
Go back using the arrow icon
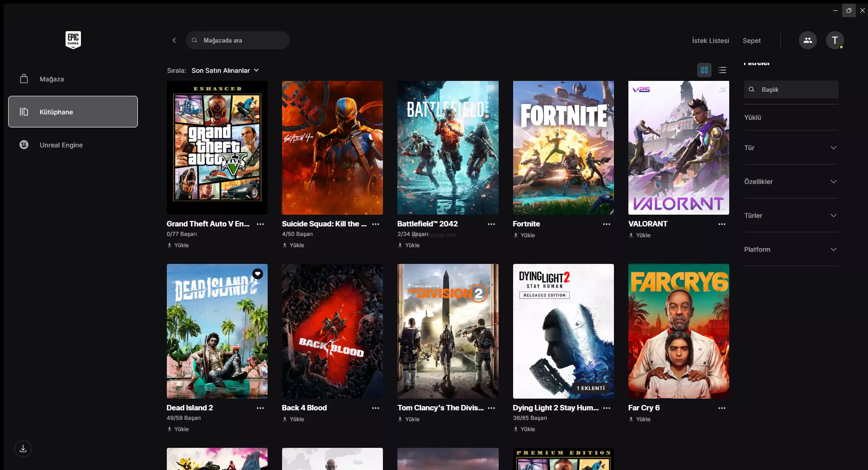coord(174,40)
